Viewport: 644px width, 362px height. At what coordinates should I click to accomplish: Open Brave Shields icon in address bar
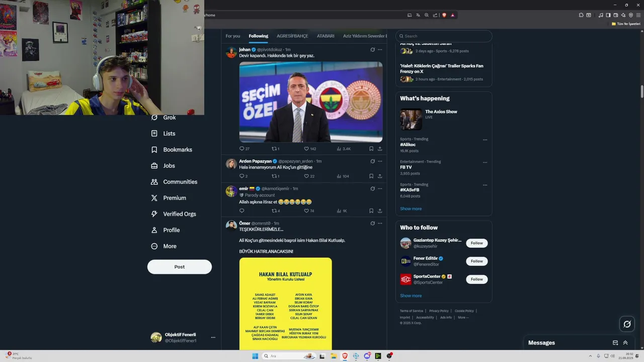[x=444, y=15]
